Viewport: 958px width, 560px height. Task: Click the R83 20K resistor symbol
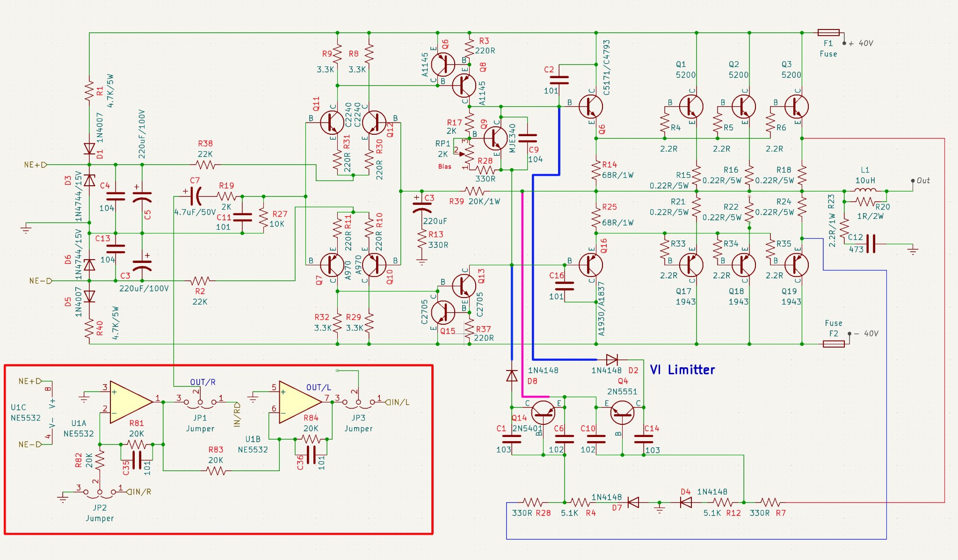(x=216, y=471)
